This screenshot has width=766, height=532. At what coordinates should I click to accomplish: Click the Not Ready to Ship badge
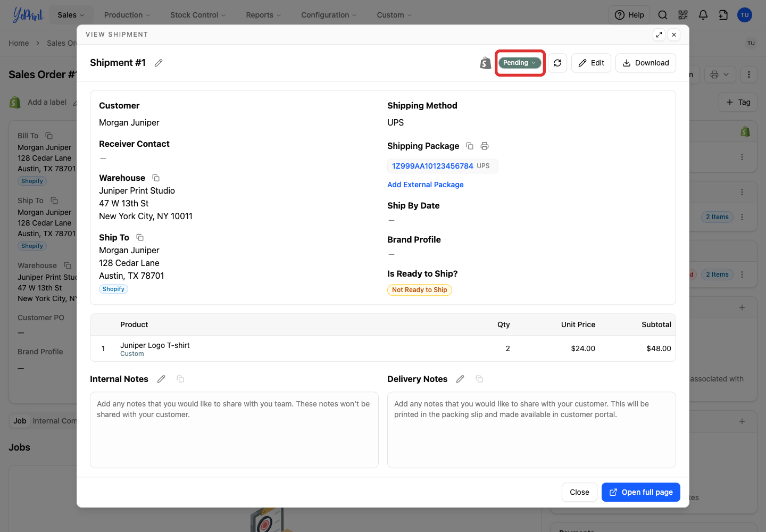420,290
